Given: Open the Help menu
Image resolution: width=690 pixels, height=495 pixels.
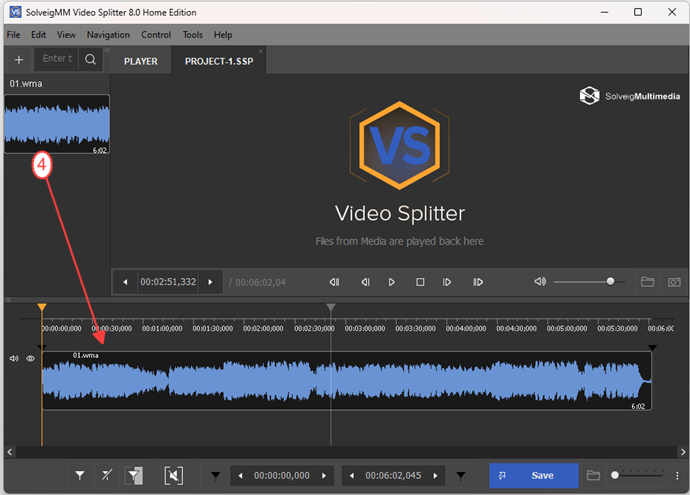Looking at the screenshot, I should [223, 35].
